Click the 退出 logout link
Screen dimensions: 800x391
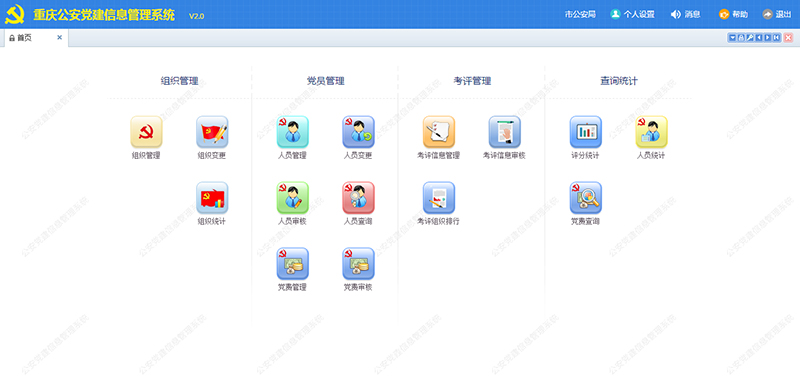777,14
